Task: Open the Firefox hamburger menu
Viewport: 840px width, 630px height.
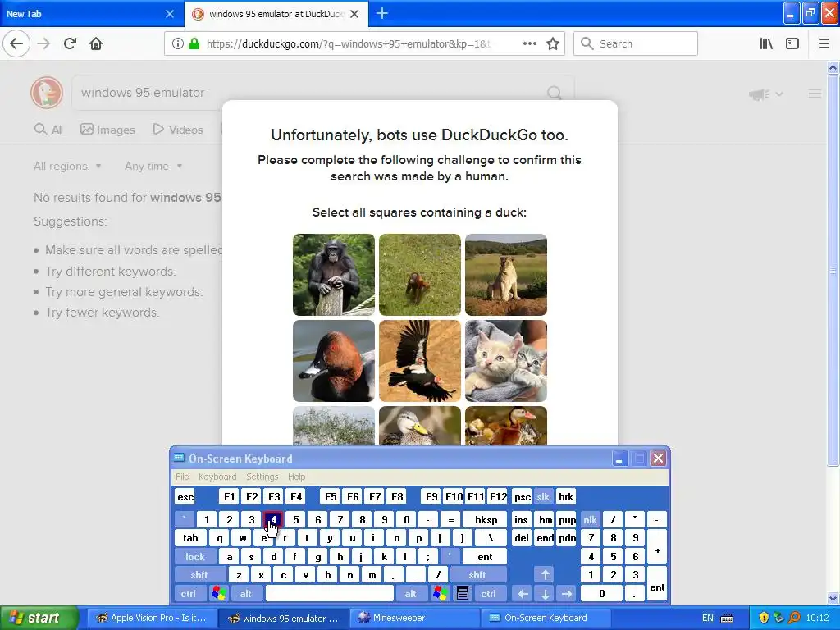Action: (824, 43)
